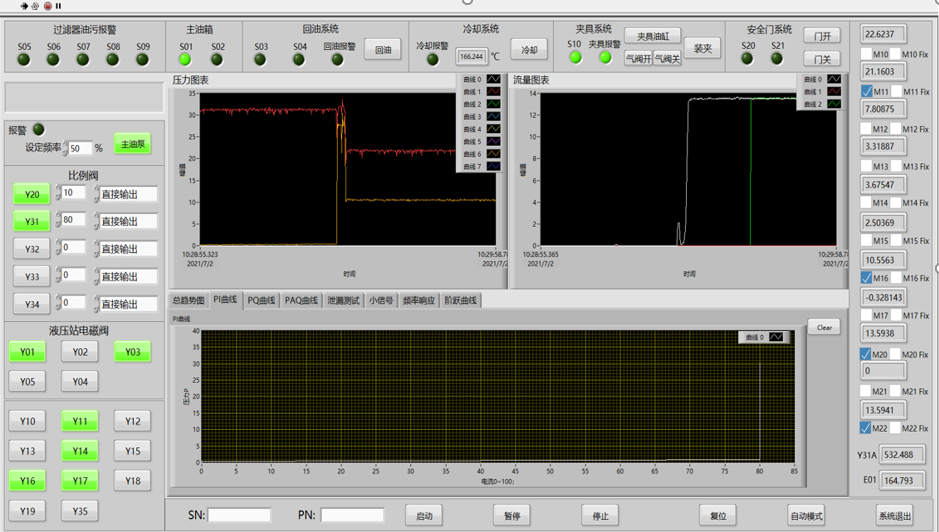The width and height of the screenshot is (939, 532).
Task: Uncheck the M16 checkbox
Action: (866, 278)
